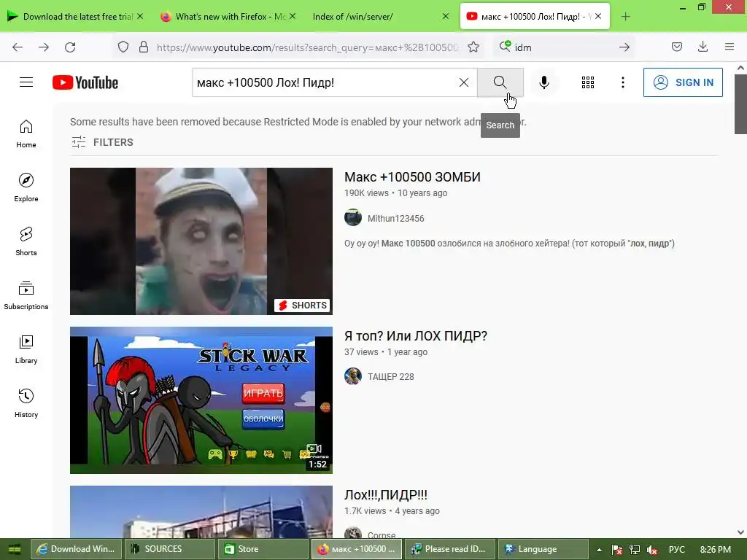Start voice search with microphone icon
This screenshot has width=747, height=560.
(544, 82)
